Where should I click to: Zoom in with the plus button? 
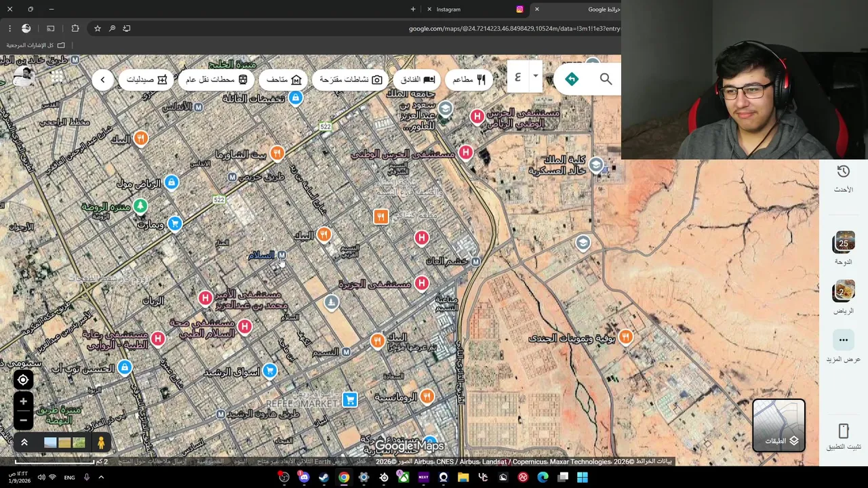click(23, 402)
